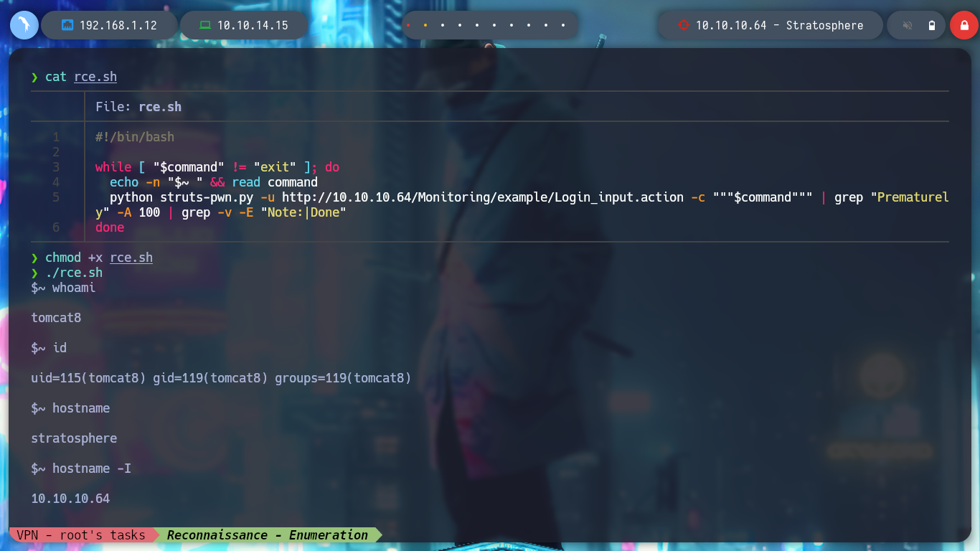Click the red target crosshair icon
This screenshot has width=980, height=551.
(683, 25)
